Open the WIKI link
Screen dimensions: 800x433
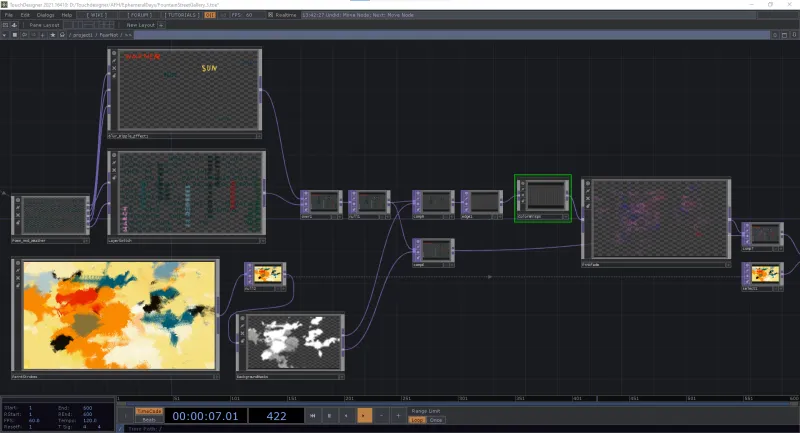coord(97,16)
